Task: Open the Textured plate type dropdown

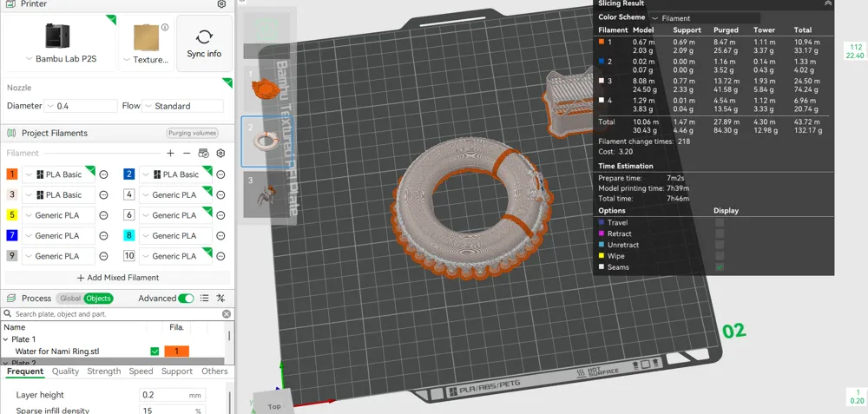Action: click(146, 59)
